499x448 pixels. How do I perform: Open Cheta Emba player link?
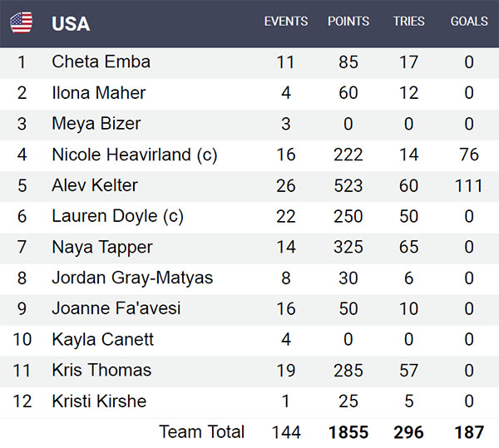pos(101,62)
